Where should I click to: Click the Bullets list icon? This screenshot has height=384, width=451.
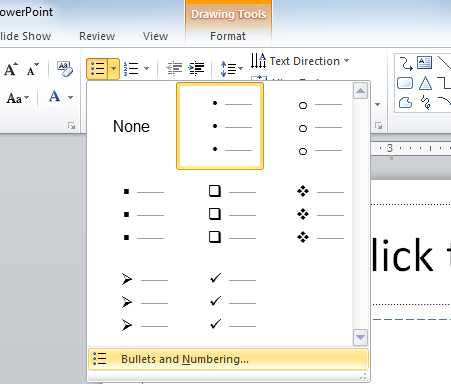(x=97, y=69)
